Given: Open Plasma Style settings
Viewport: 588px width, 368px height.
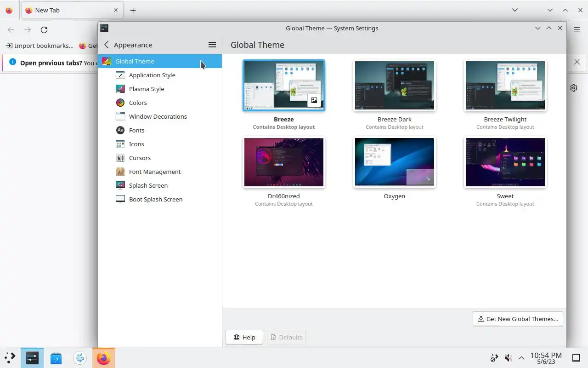Looking at the screenshot, I should point(160,89).
